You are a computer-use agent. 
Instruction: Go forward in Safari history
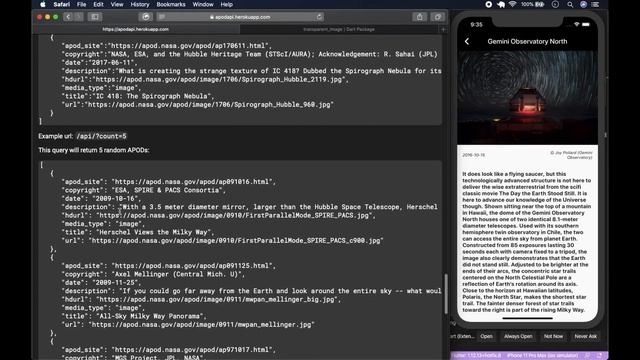point(79,17)
